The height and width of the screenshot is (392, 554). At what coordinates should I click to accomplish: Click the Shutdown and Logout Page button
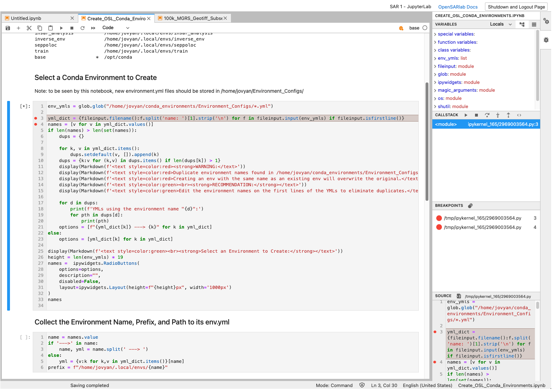tap(516, 6)
